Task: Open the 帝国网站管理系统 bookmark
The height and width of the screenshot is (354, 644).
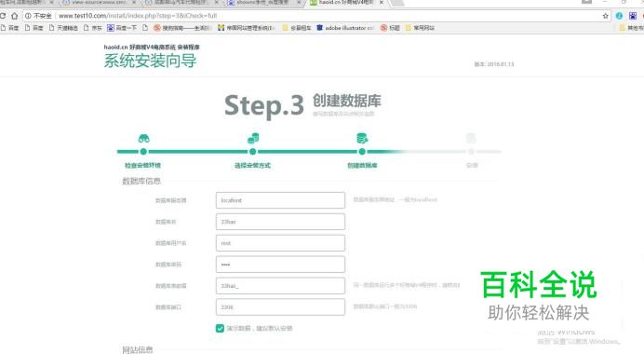Action: (x=246, y=28)
